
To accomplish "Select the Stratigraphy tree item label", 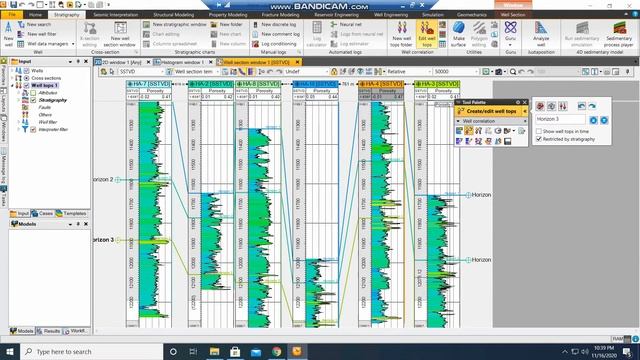I will point(53,100).
